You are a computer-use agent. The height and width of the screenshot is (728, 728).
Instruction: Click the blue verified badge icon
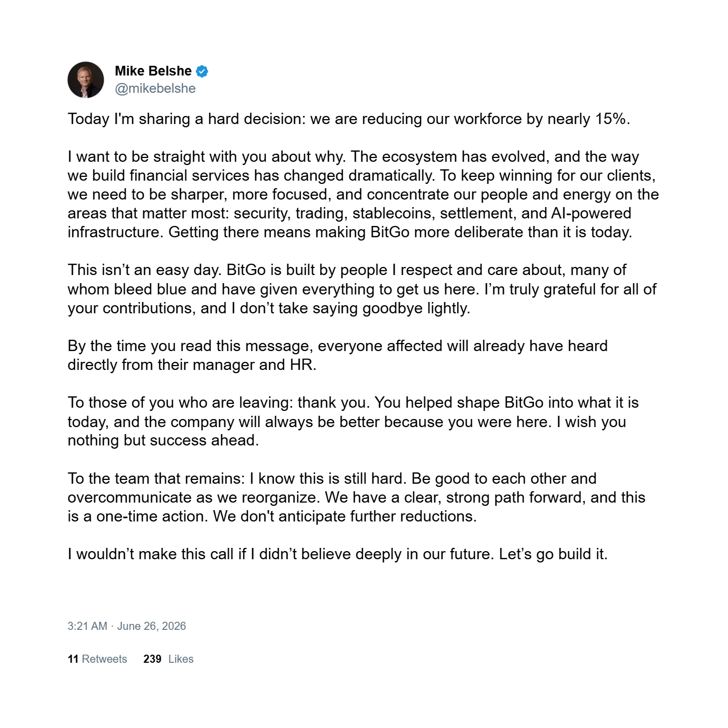(x=202, y=71)
